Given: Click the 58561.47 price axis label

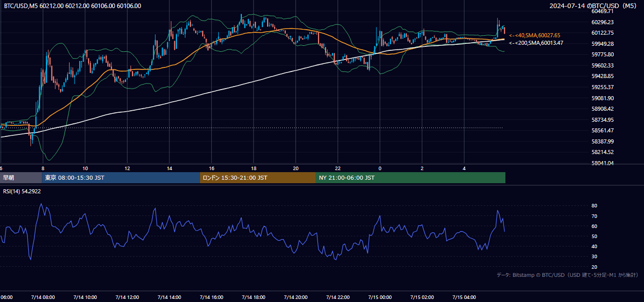Looking at the screenshot, I should 602,130.
